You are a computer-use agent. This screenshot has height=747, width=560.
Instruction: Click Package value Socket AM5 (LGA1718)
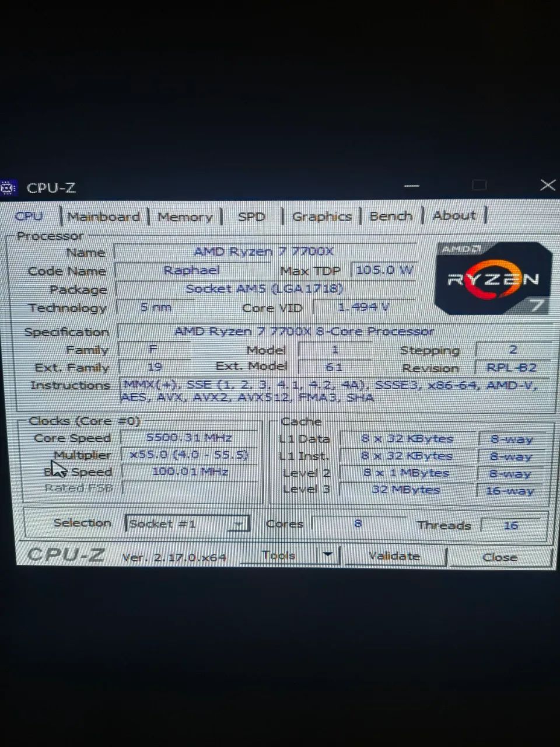point(264,289)
